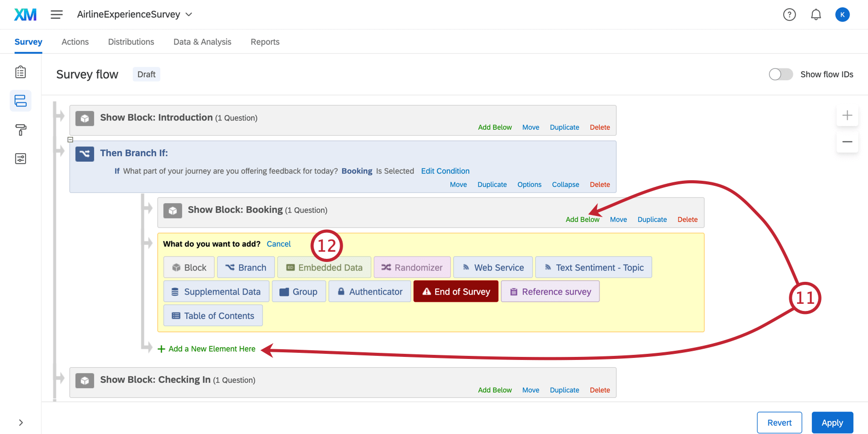Switch to the Distributions tab

[x=131, y=42]
